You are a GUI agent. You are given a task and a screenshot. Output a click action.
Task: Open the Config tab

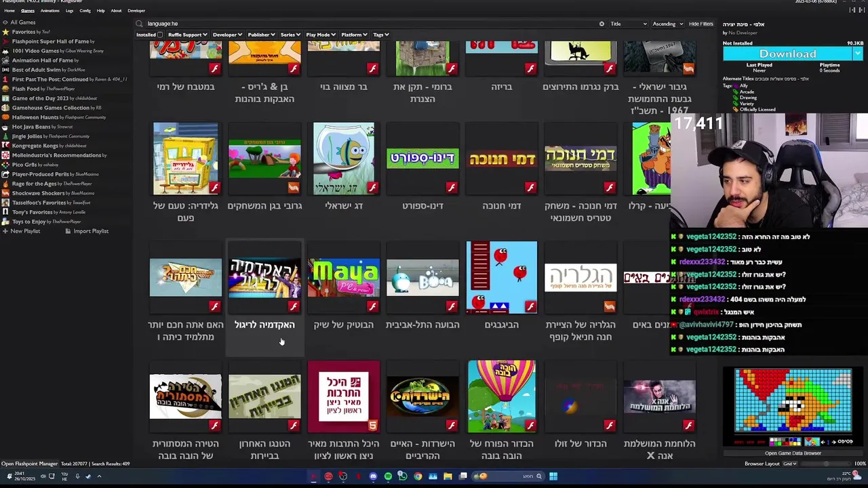click(85, 11)
